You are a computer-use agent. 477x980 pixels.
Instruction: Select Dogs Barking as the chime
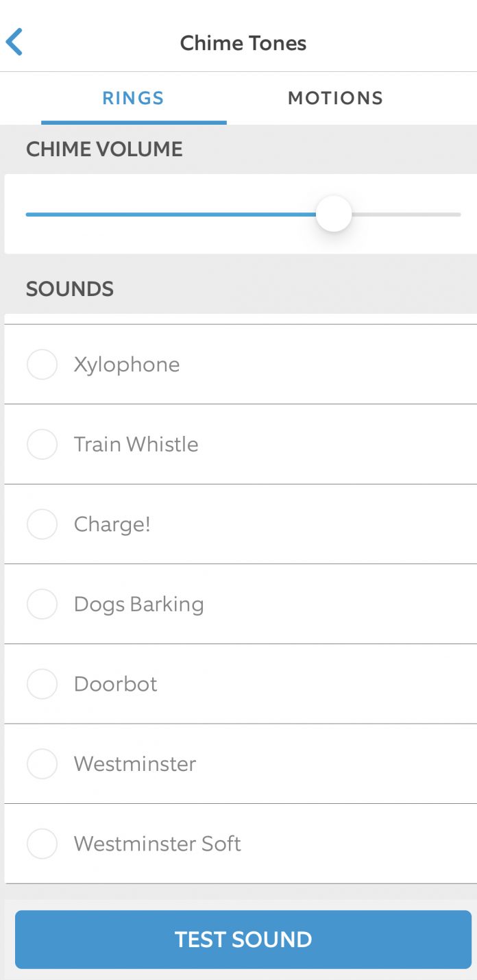42,604
